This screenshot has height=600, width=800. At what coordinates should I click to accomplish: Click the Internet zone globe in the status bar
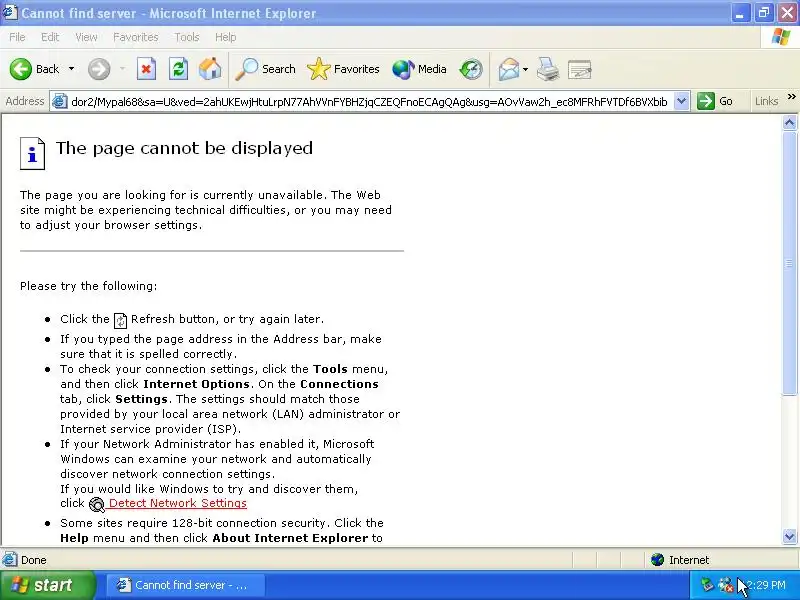[657, 560]
